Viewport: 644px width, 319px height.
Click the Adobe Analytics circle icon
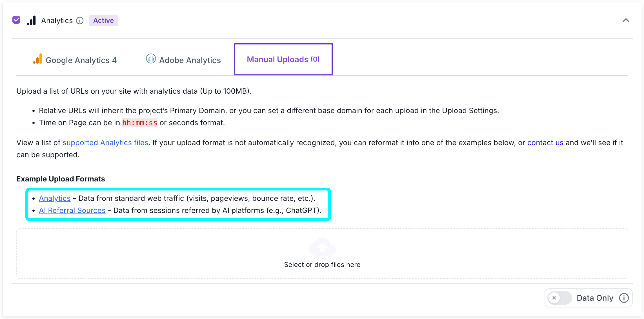tap(151, 59)
